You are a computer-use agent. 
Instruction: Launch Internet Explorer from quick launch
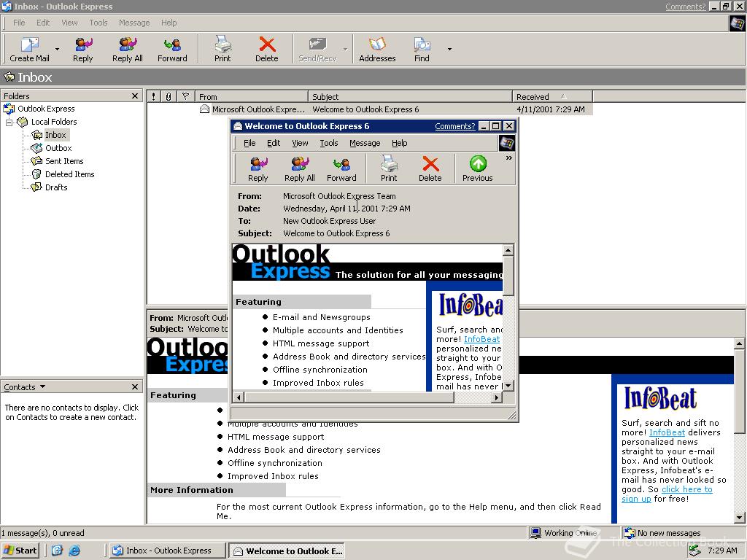point(74,551)
